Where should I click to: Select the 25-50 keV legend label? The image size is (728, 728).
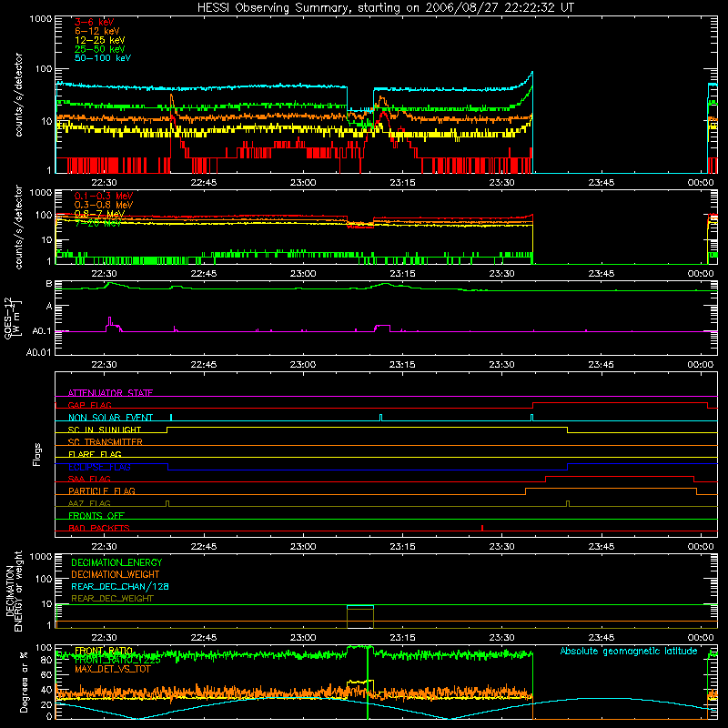coord(100,49)
